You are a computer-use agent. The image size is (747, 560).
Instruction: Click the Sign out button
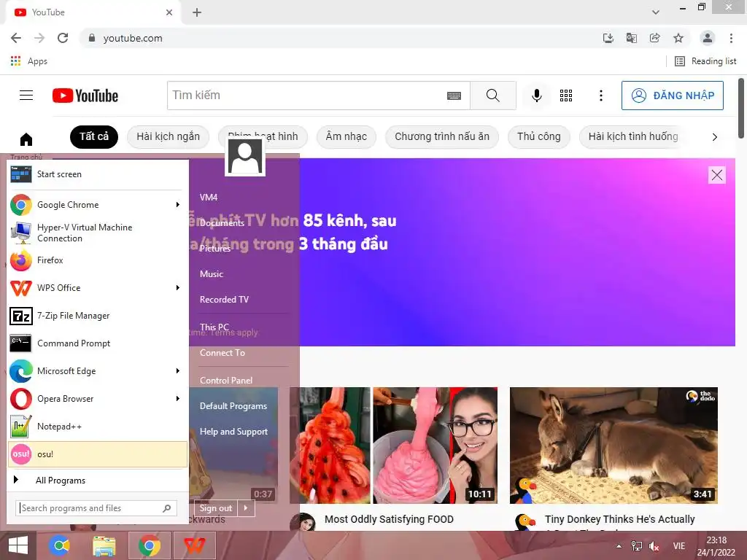216,508
